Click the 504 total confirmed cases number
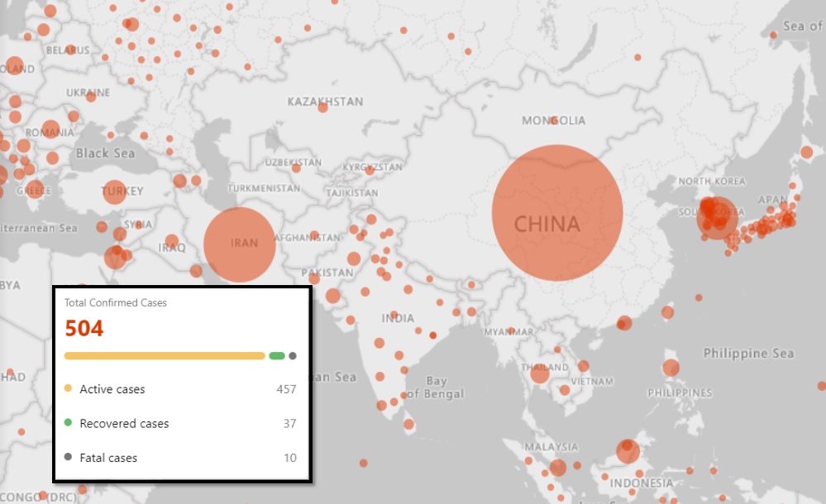Screen dimensions: 826x504 click(84, 329)
